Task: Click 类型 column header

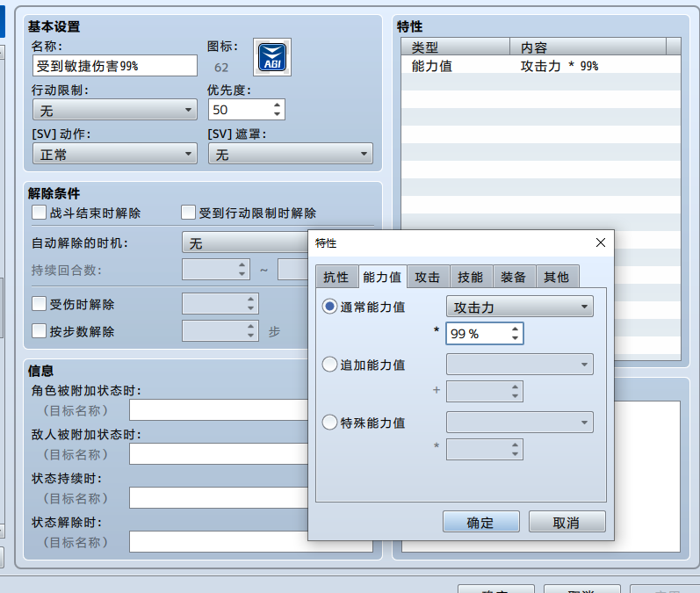Action: click(x=455, y=47)
